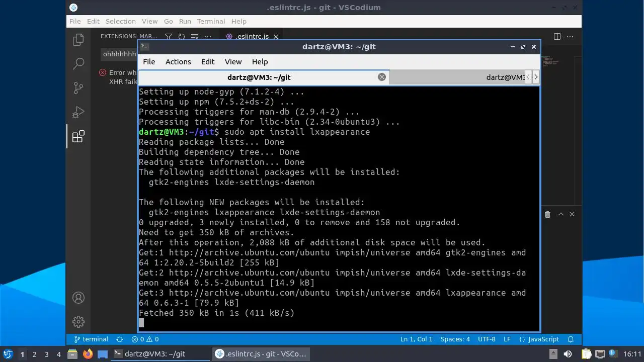Open the terminal window Help menu
Viewport: 644px width, 362px height.
[260, 62]
